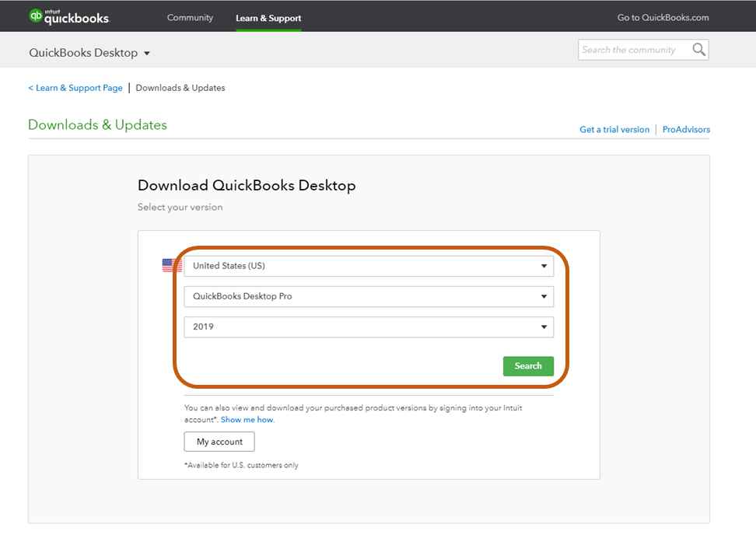Go to QuickBooks.com link
Image resolution: width=756 pixels, height=545 pixels.
(x=663, y=17)
